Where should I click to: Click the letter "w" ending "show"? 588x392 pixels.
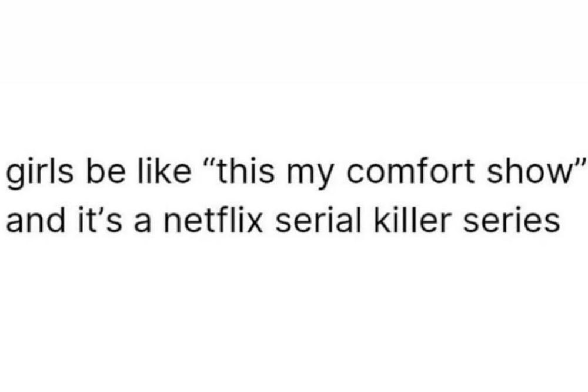(x=556, y=175)
